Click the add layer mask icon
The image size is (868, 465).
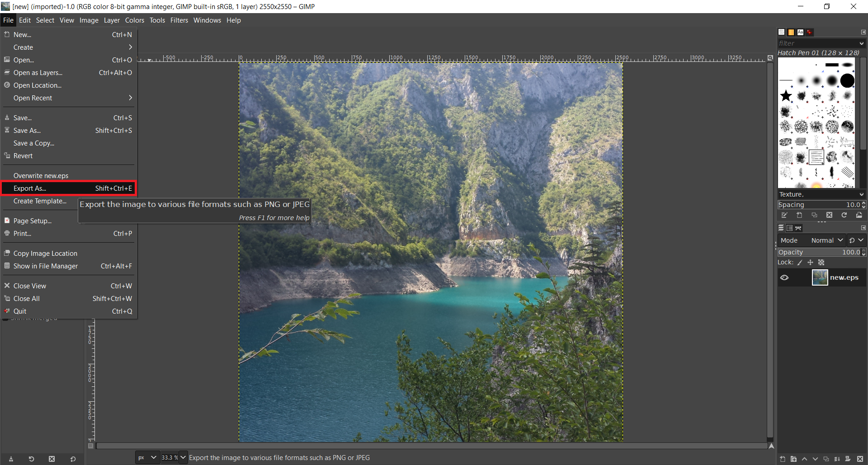(x=848, y=459)
